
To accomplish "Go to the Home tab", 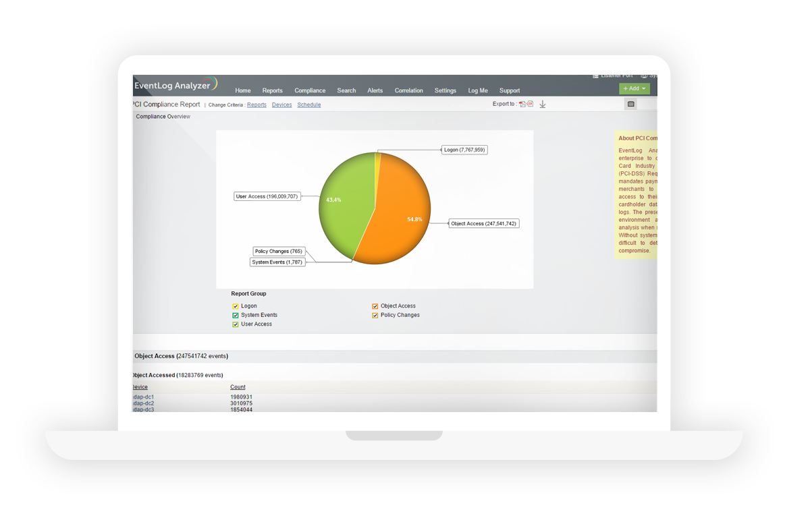I will pos(243,90).
